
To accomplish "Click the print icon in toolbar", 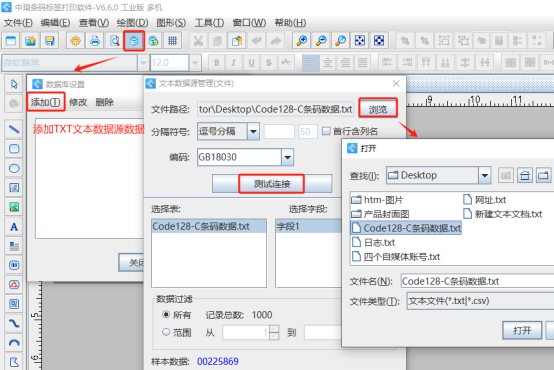I will 95,41.
